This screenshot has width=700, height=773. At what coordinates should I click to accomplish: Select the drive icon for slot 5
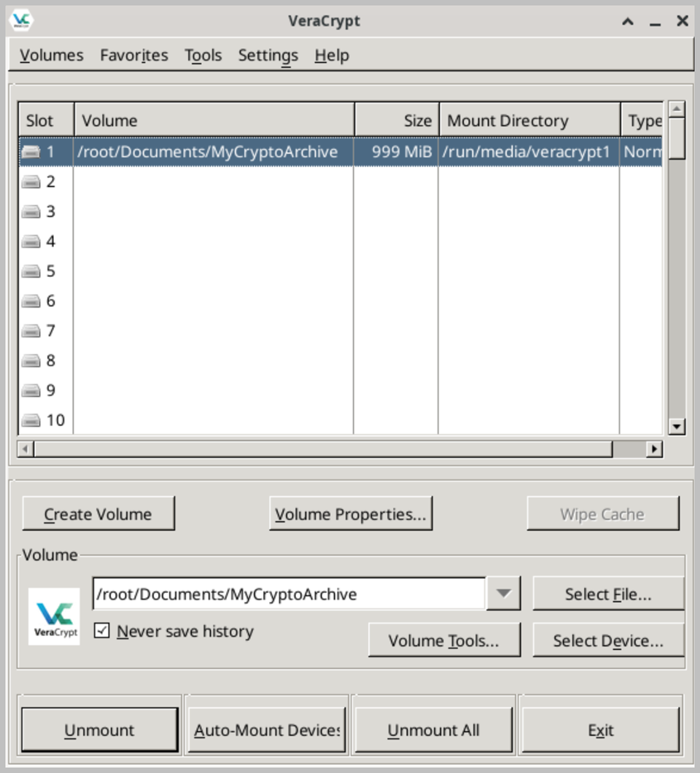pyautogui.click(x=31, y=271)
